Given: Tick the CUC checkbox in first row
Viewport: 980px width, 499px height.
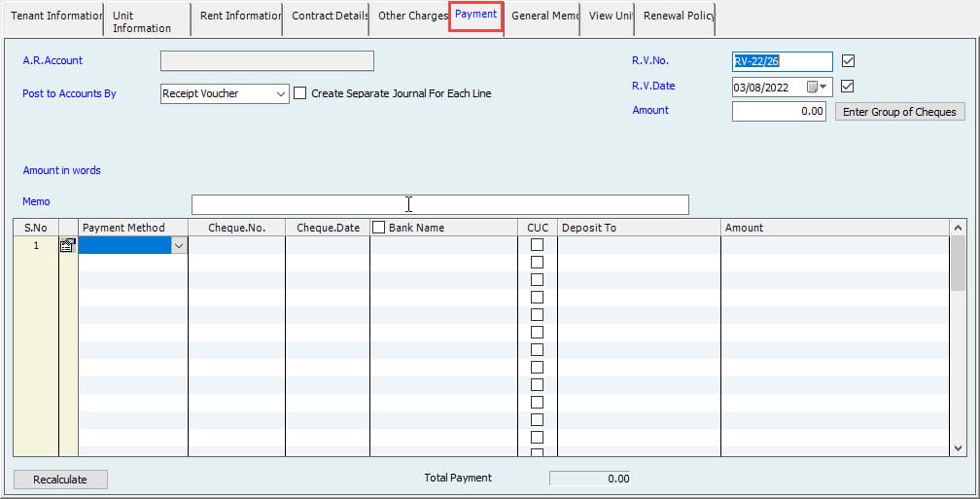Looking at the screenshot, I should pyautogui.click(x=537, y=245).
